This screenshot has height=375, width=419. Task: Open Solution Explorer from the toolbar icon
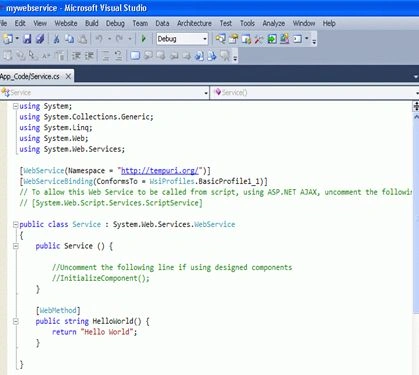220,39
